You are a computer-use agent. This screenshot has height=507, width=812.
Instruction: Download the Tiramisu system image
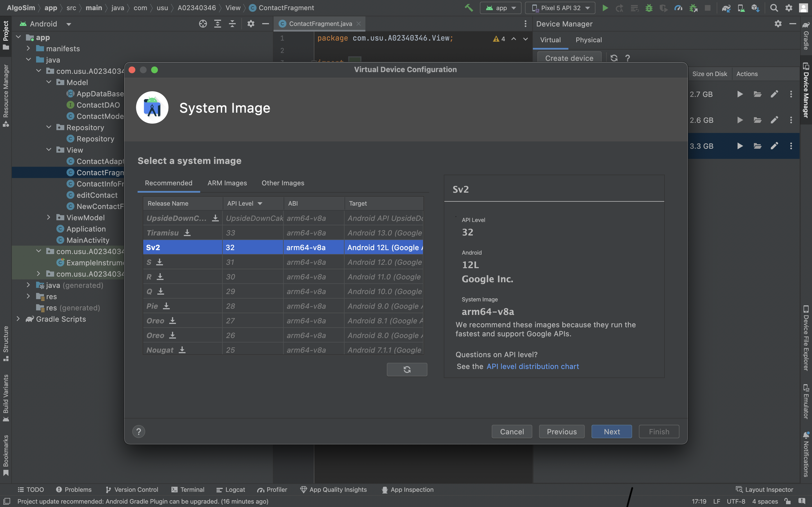pos(187,233)
